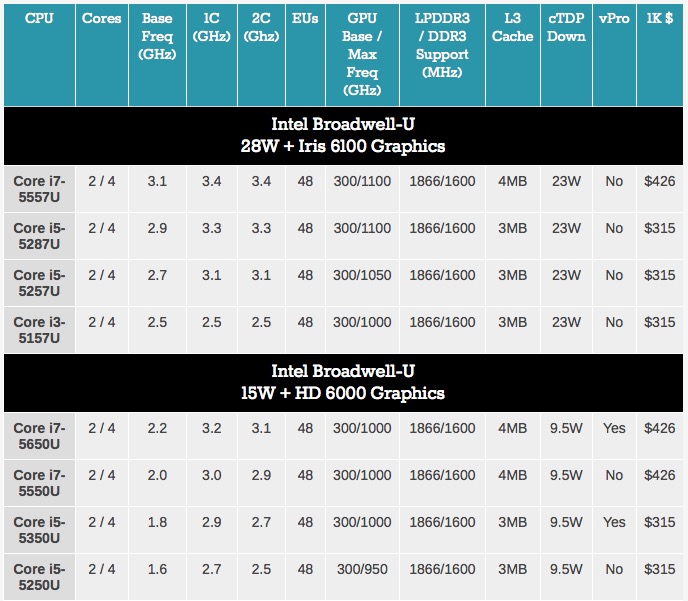This screenshot has width=688, height=601.
Task: Click the 300/950 GPU frequency cell
Action: coord(361,569)
